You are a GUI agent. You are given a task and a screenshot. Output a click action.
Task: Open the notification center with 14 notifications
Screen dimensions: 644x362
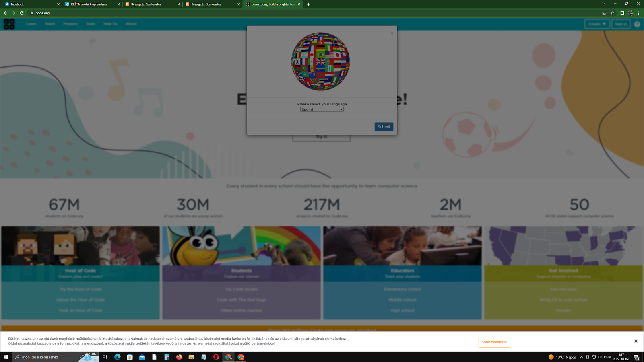[x=636, y=357]
